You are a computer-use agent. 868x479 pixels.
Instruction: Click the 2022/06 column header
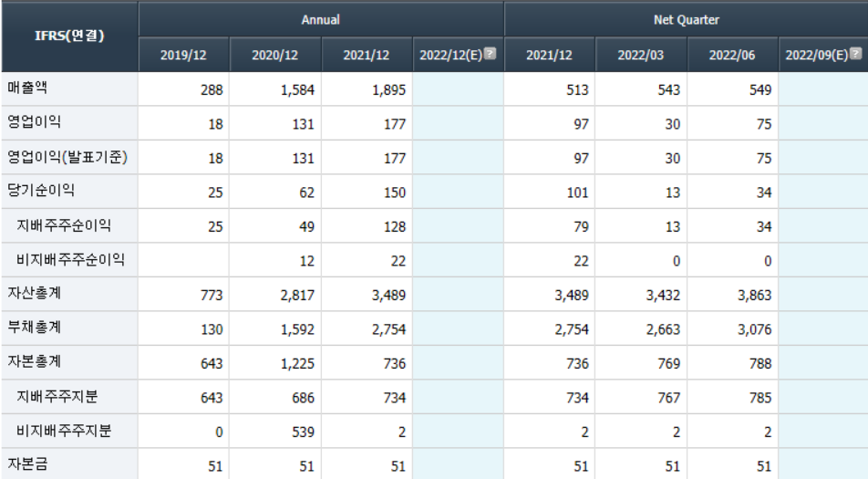[732, 55]
